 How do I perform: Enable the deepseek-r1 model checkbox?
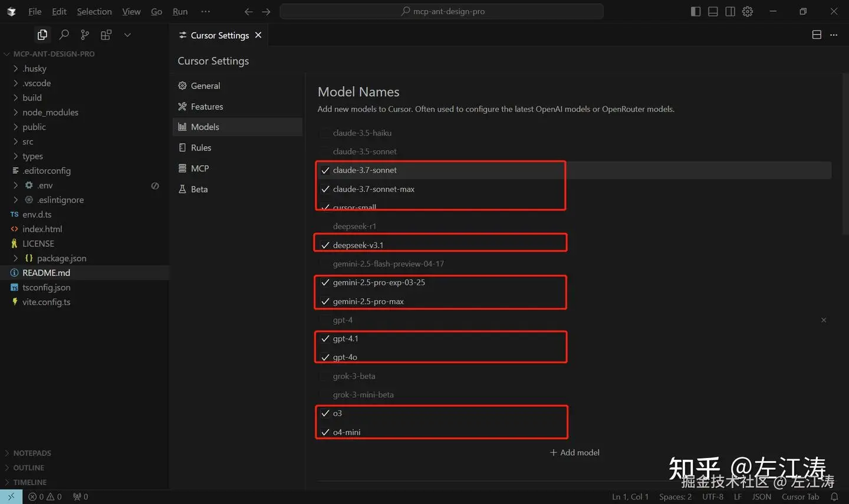325,226
